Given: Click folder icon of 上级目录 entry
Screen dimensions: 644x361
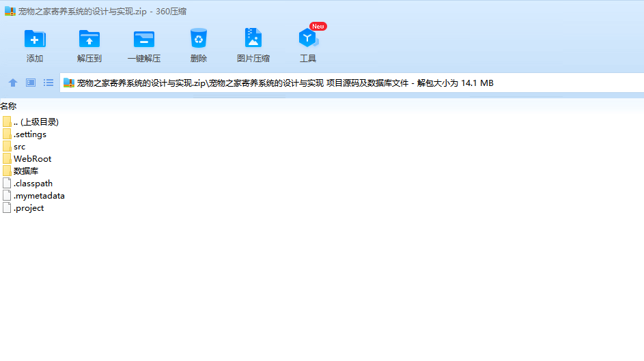Looking at the screenshot, I should pos(7,122).
